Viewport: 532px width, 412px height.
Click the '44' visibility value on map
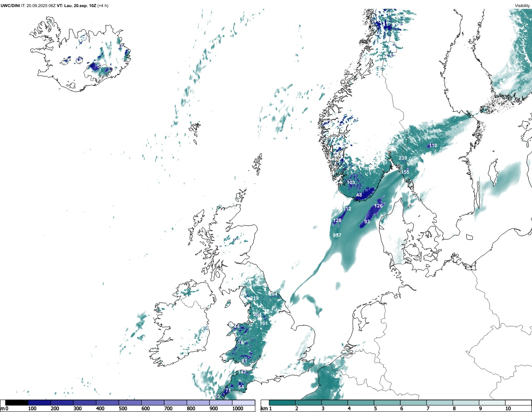point(236,327)
